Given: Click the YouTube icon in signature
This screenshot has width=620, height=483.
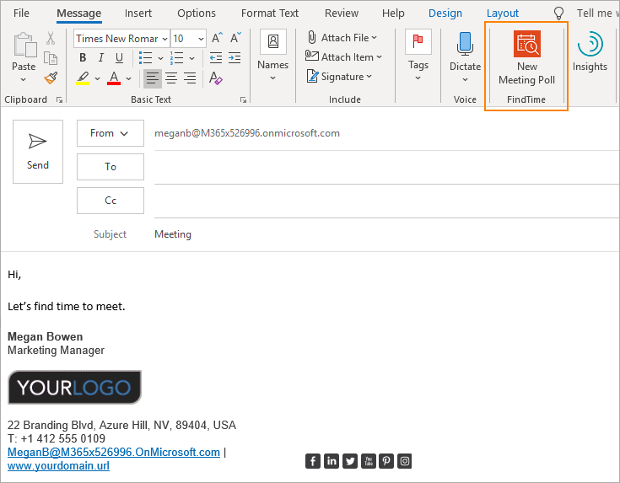Looking at the screenshot, I should pos(368,461).
